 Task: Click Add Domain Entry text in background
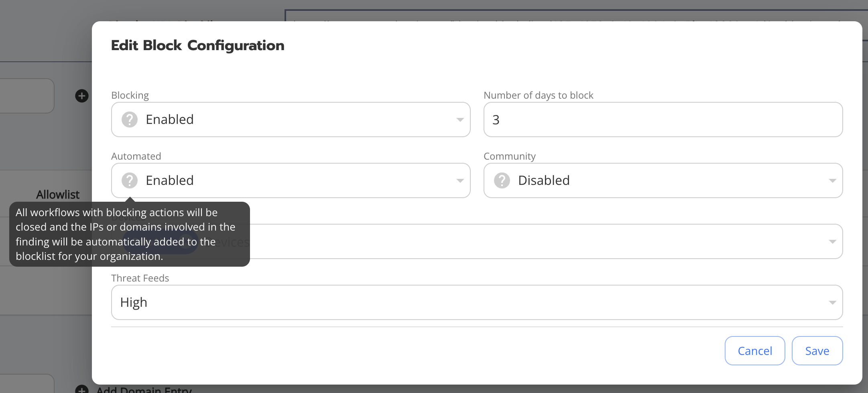pos(144,389)
